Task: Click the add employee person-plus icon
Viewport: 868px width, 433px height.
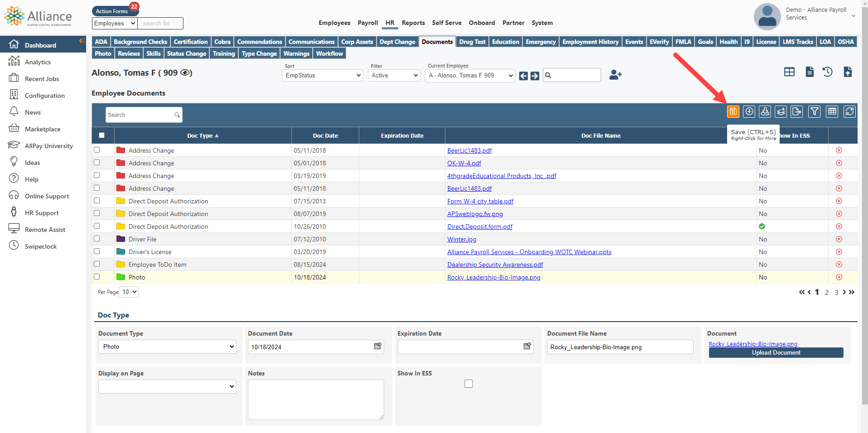Action: (x=616, y=75)
